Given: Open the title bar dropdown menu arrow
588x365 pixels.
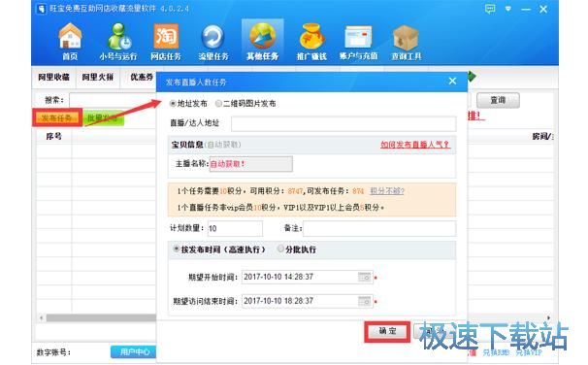Looking at the screenshot, I should [508, 9].
